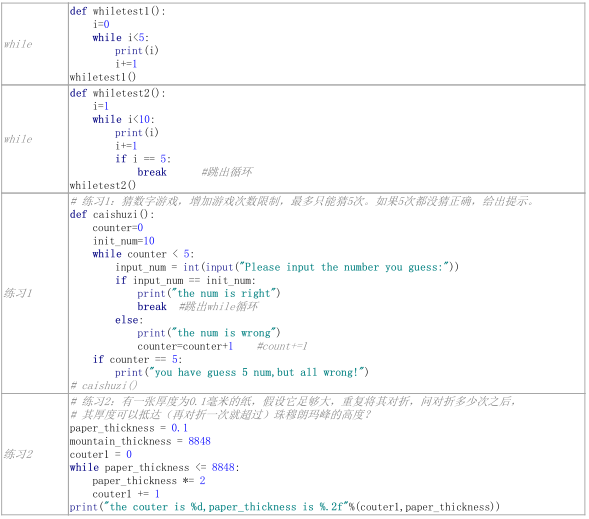Click 'couter1 = 0' line
The width and height of the screenshot is (589, 519).
(101, 455)
